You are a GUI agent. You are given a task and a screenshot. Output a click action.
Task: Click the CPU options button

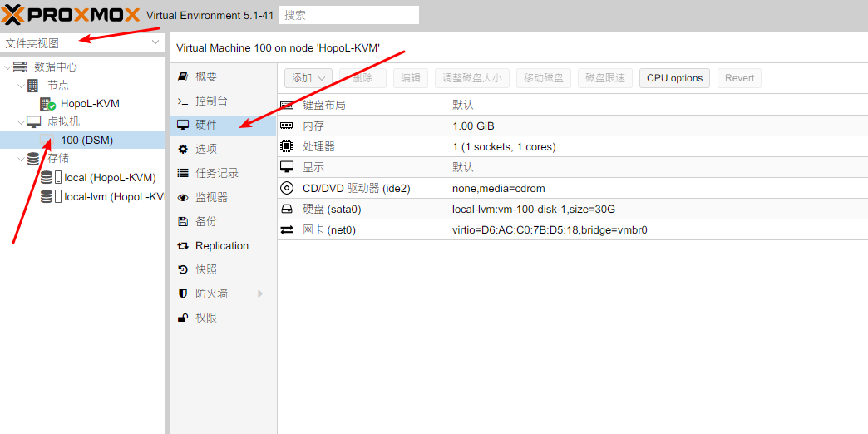click(x=674, y=78)
